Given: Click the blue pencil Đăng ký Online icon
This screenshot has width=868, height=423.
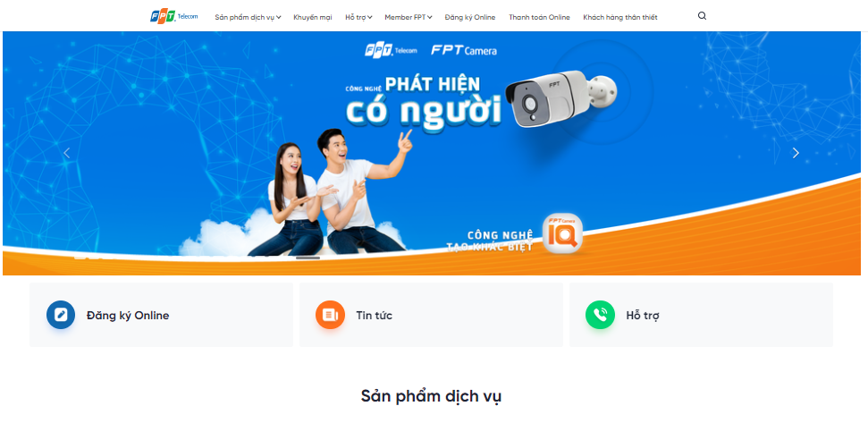Looking at the screenshot, I should (61, 315).
